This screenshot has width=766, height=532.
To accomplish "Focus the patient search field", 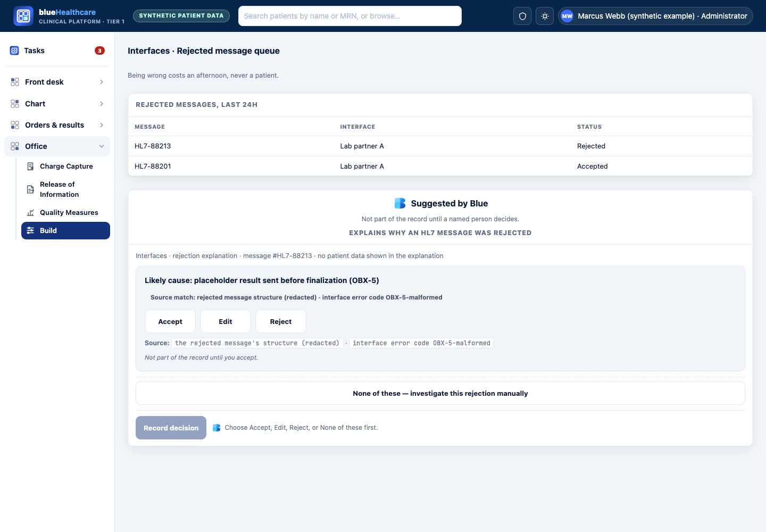I will 350,16.
